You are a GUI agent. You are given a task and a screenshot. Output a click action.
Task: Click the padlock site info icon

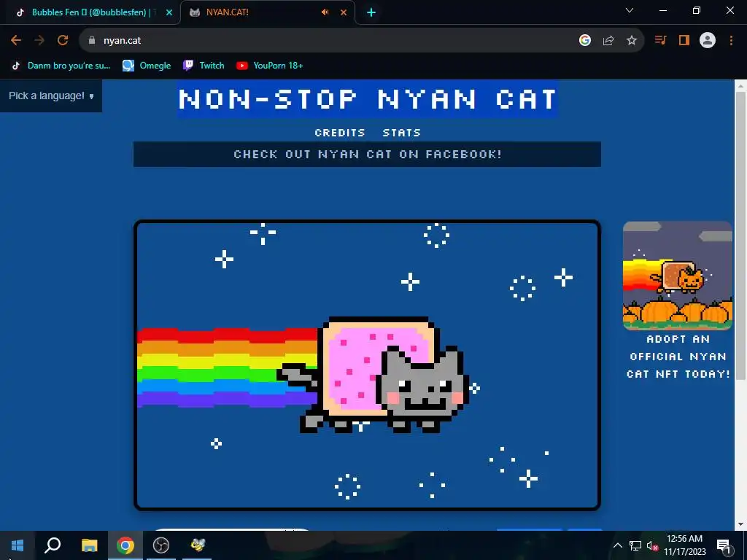pos(92,41)
